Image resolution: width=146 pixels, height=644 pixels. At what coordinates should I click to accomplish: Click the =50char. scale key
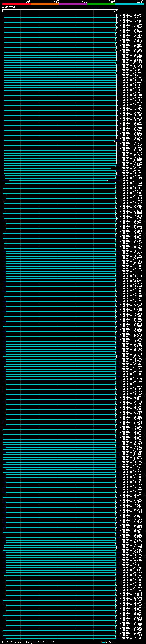109,642
